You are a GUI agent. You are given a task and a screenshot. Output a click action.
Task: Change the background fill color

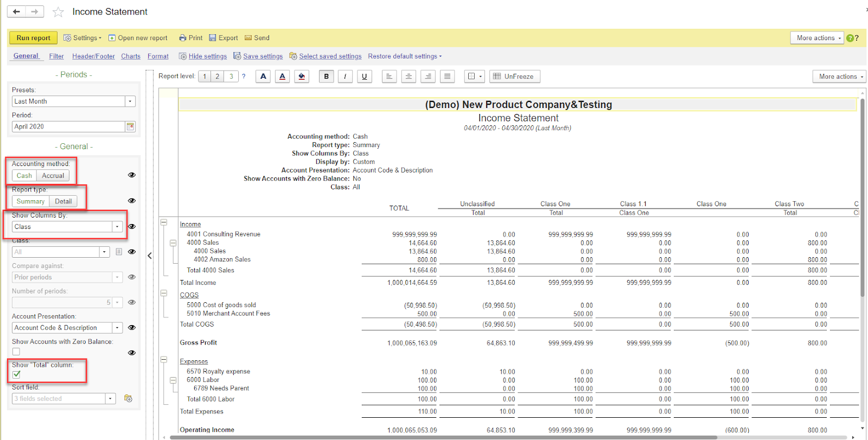click(x=302, y=76)
